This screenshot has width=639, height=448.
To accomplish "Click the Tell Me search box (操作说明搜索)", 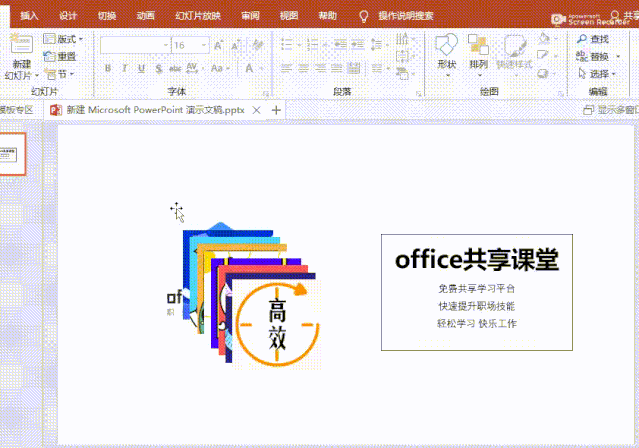I will click(x=405, y=16).
